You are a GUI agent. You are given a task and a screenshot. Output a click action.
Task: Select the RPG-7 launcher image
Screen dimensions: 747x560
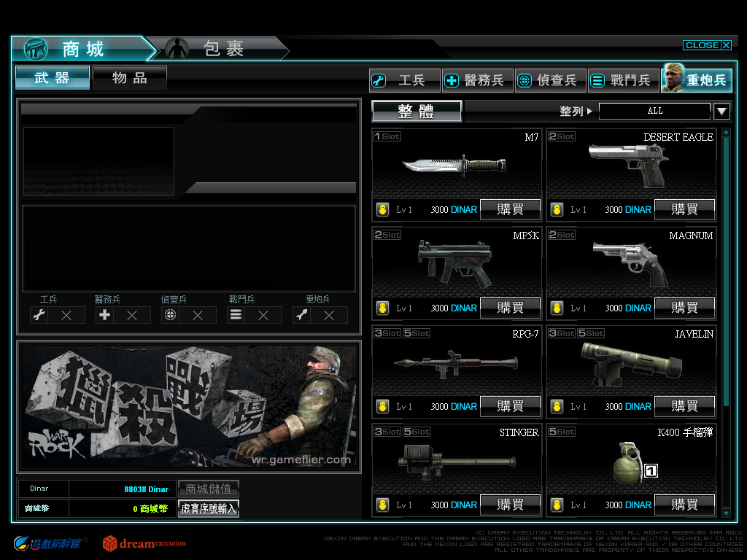[x=456, y=365]
